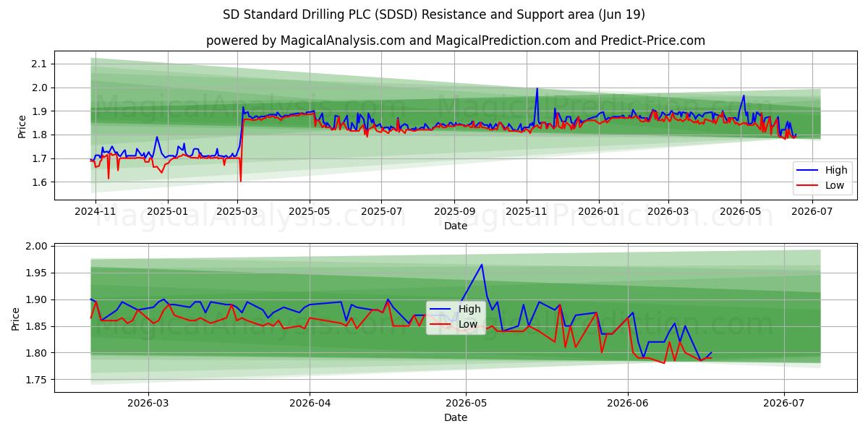Click the 2026-03 tick on bottom chart
Viewport: 868px width, 434px height.
(x=148, y=404)
